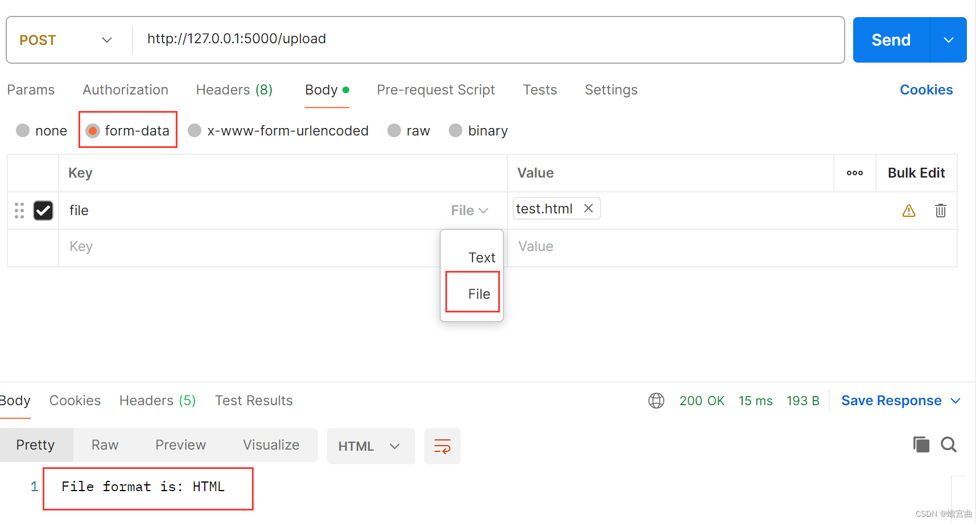Click the request URL field
The image size is (980, 523).
click(x=489, y=39)
